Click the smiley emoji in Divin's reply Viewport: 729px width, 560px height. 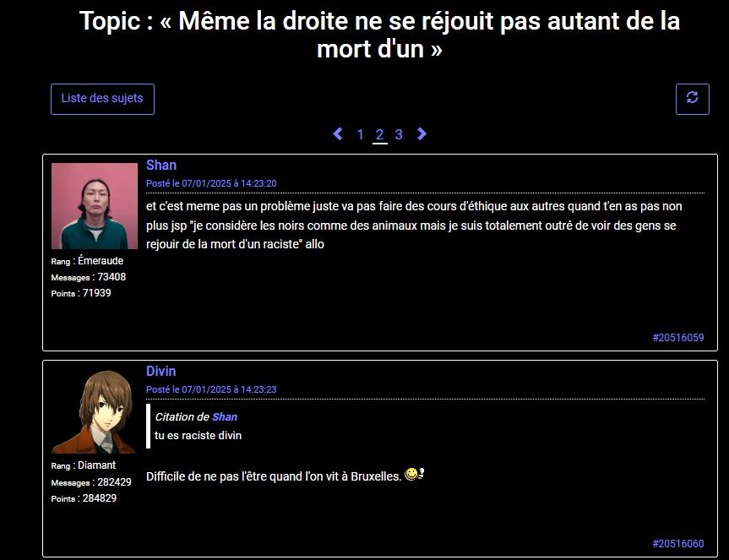click(x=414, y=475)
